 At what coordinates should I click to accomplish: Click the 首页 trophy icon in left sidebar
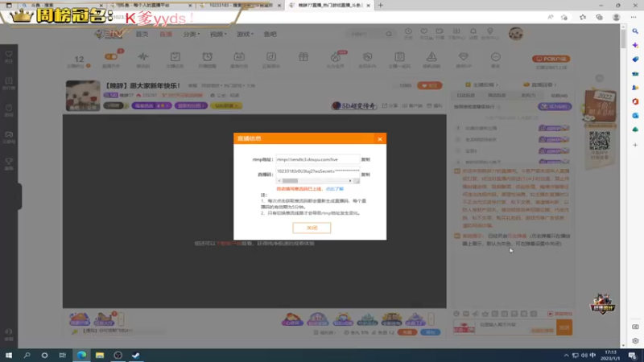(9, 163)
